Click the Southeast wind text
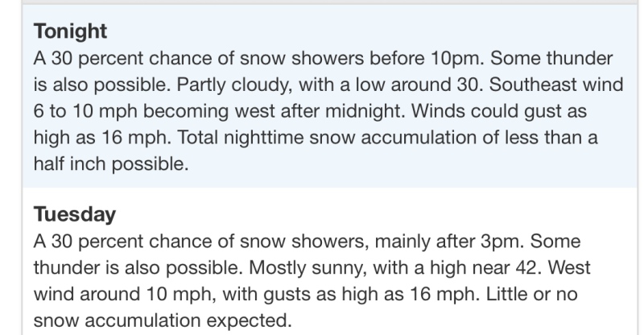Viewport: 644px width, 335px height. [556, 85]
